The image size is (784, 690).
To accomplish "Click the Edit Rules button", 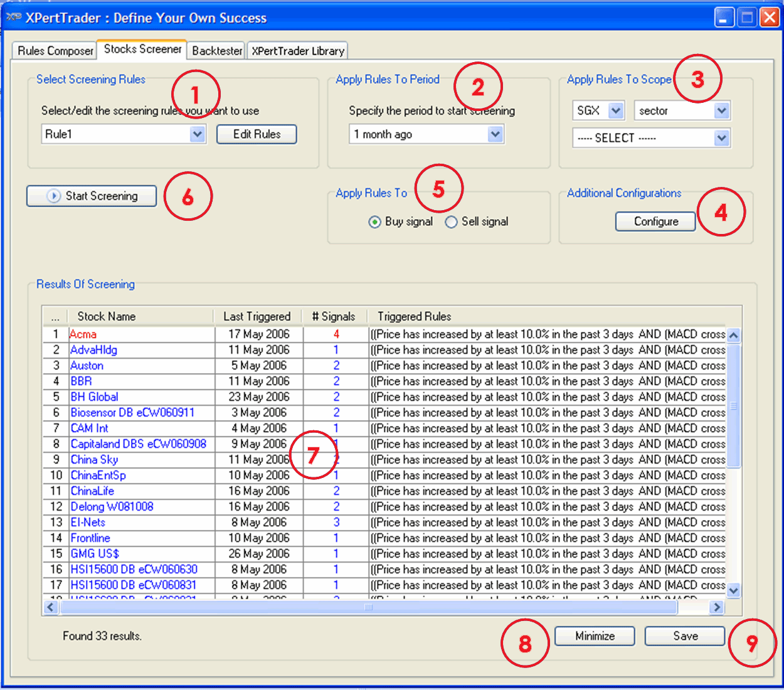I will pyautogui.click(x=257, y=134).
